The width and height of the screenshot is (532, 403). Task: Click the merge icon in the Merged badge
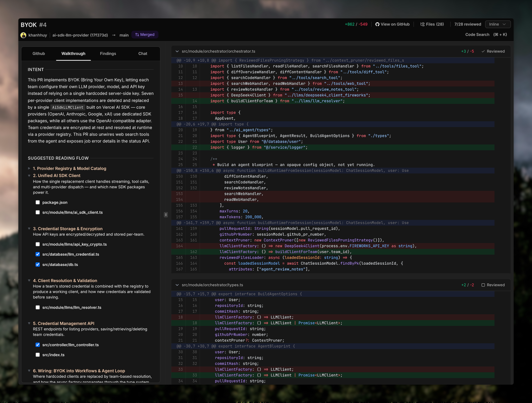point(137,35)
